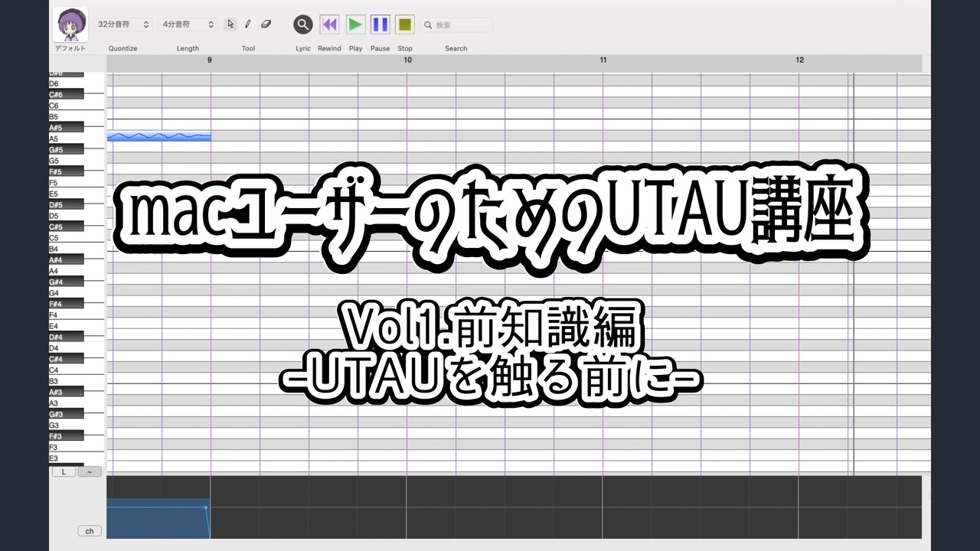Click the F5 piano key
The height and width of the screenshot is (551, 980).
pos(77,184)
